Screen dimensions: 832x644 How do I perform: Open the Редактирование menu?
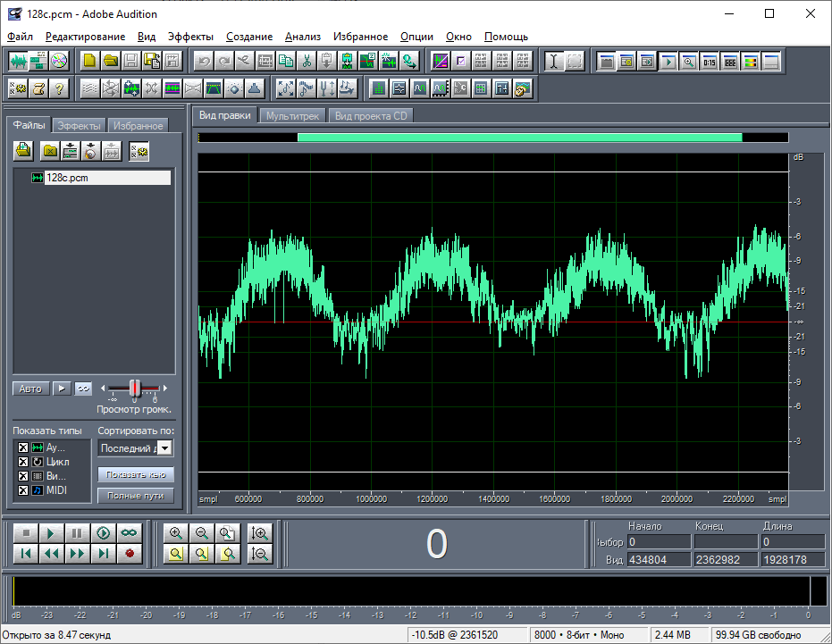click(86, 37)
